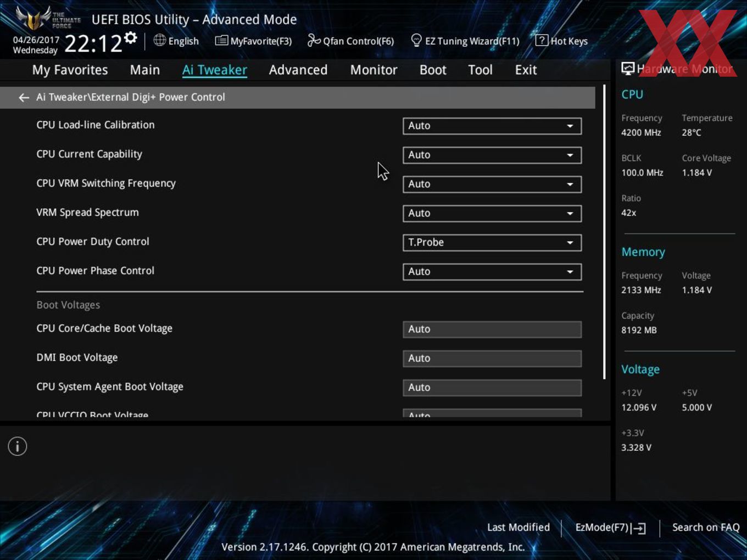Click DMI Boot Voltage input field
This screenshot has height=560, width=747.
(x=492, y=358)
